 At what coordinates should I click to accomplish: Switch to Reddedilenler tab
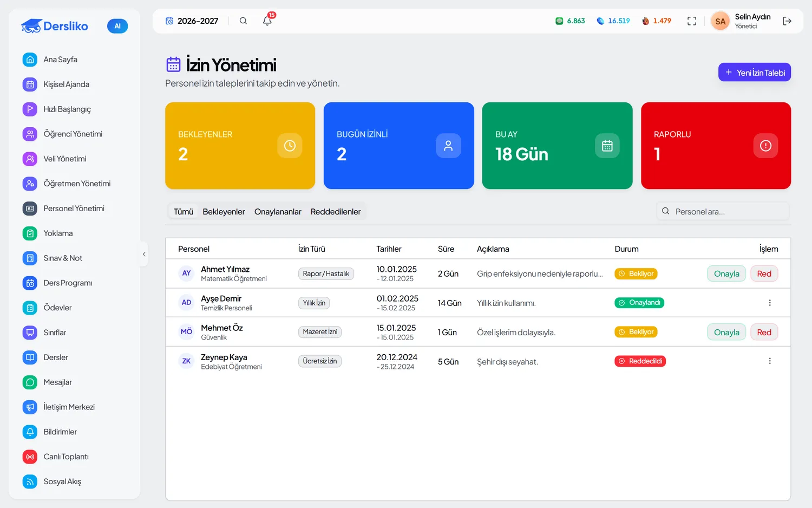pos(336,212)
